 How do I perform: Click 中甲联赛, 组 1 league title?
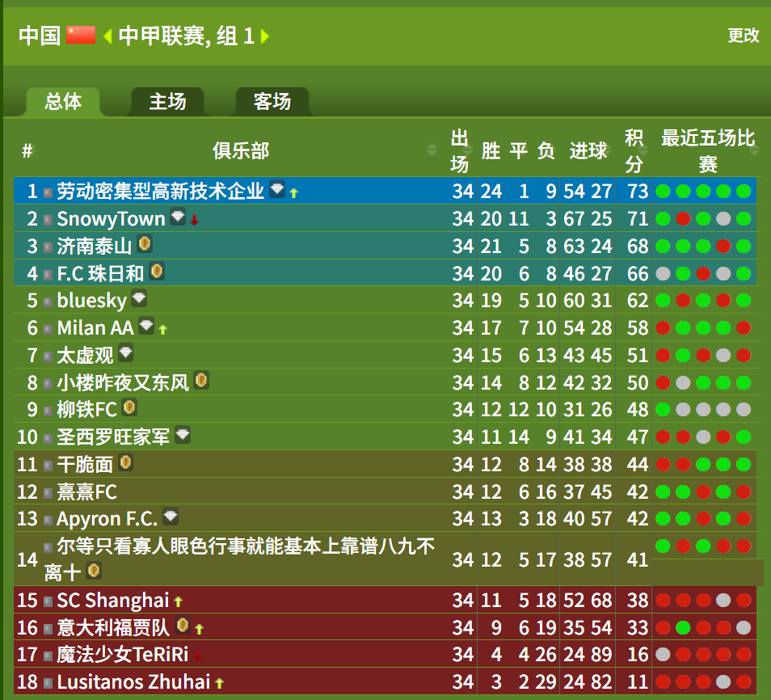click(x=187, y=36)
